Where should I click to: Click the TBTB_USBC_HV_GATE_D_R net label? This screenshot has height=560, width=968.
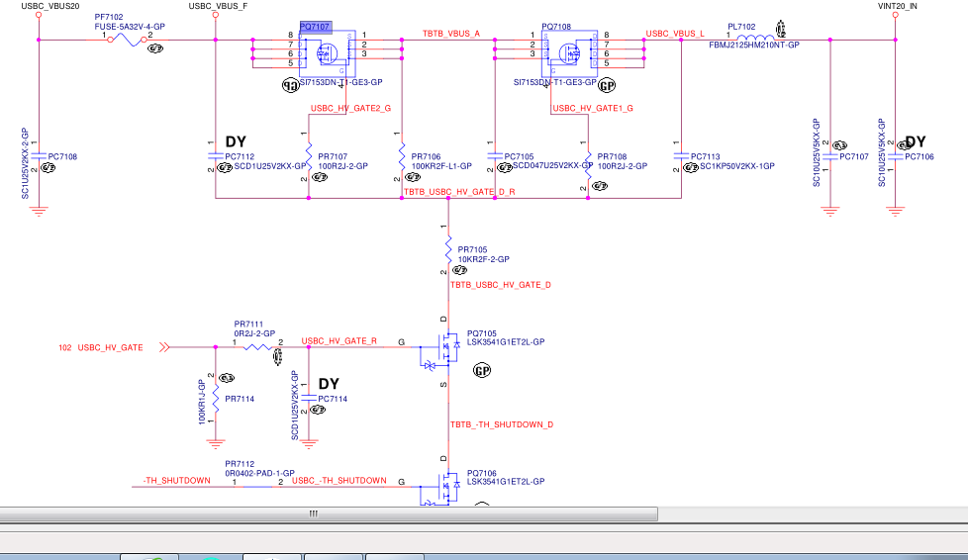coord(460,190)
